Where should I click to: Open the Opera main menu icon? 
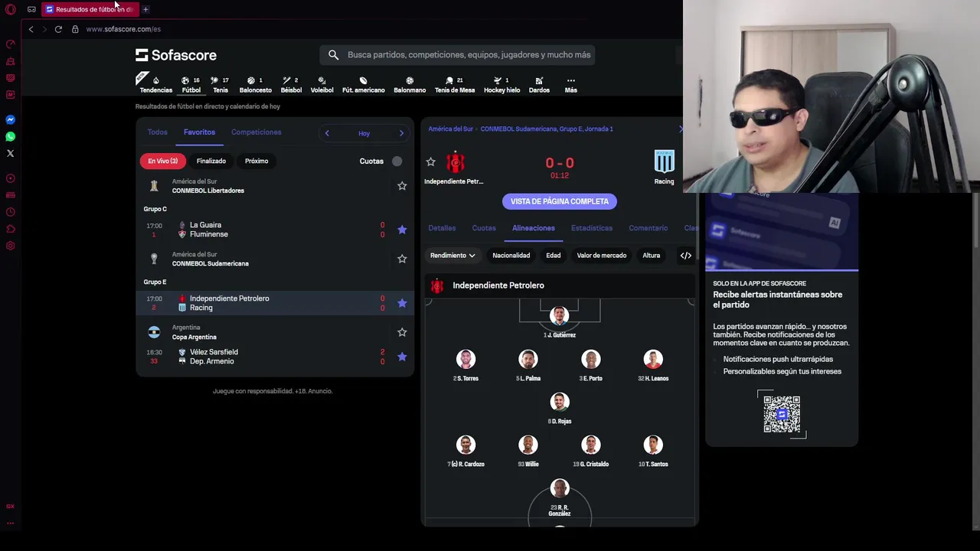11,9
